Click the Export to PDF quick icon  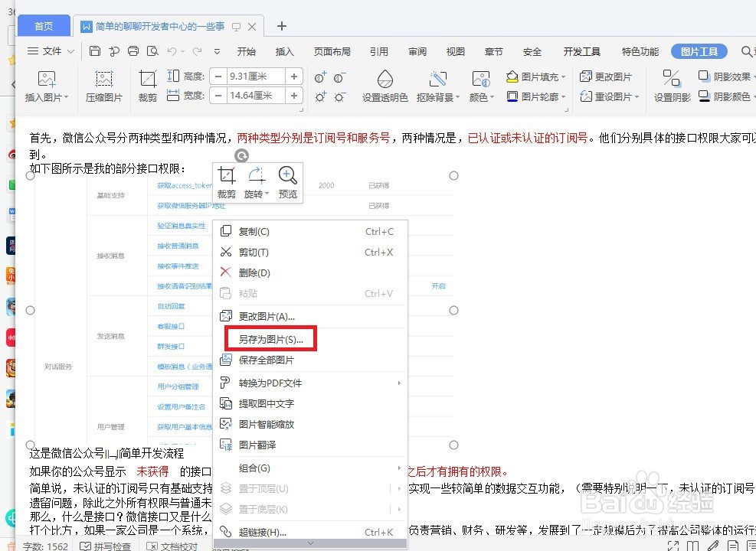(x=114, y=51)
